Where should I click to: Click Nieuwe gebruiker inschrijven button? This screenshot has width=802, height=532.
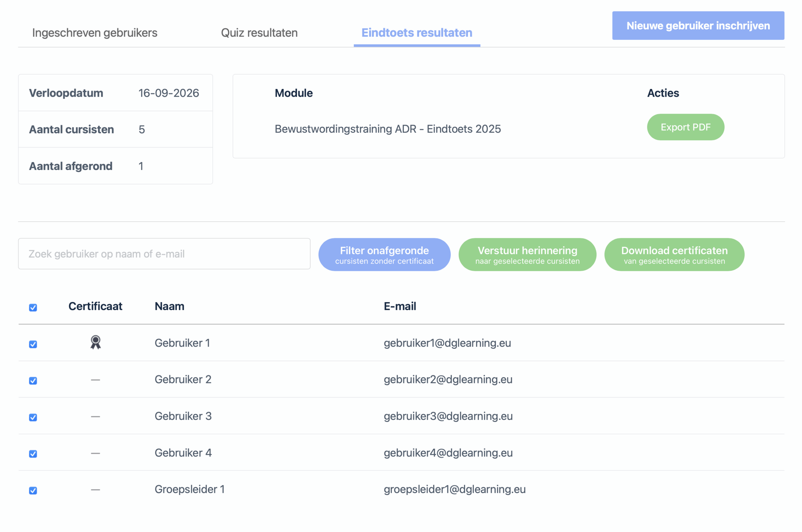coord(698,25)
